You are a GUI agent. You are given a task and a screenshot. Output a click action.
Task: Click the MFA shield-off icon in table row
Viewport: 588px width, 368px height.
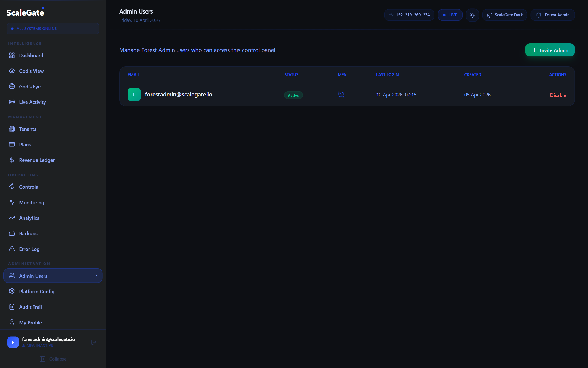[341, 95]
